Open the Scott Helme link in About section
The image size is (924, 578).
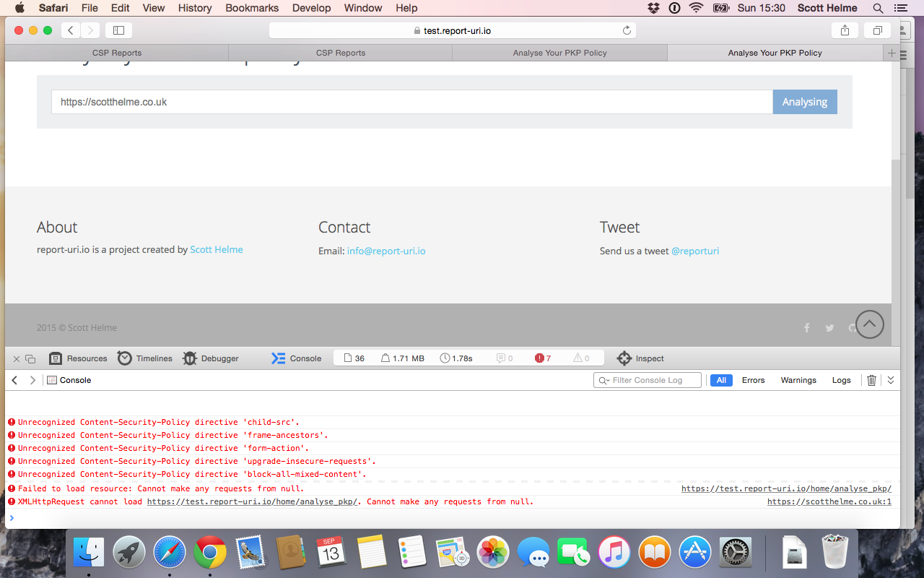click(216, 249)
